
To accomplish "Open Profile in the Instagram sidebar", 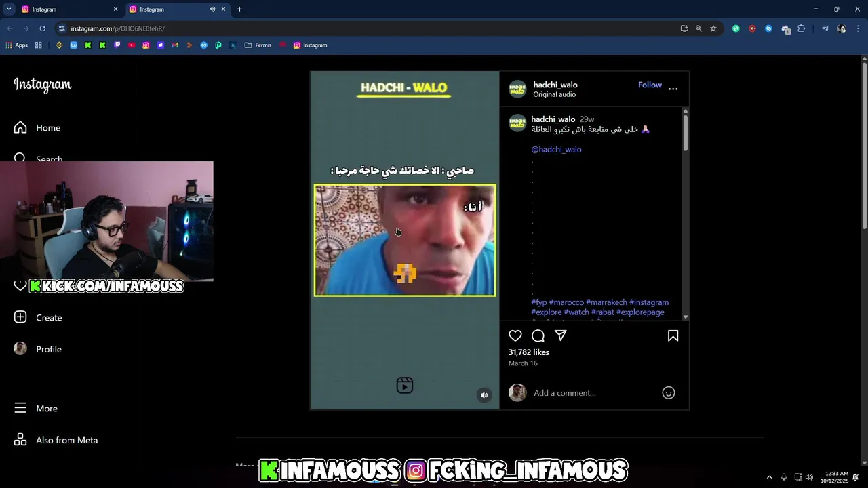I will tap(38, 349).
